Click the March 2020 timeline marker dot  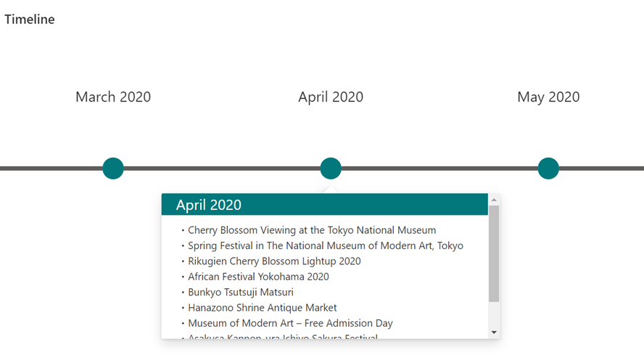click(113, 168)
